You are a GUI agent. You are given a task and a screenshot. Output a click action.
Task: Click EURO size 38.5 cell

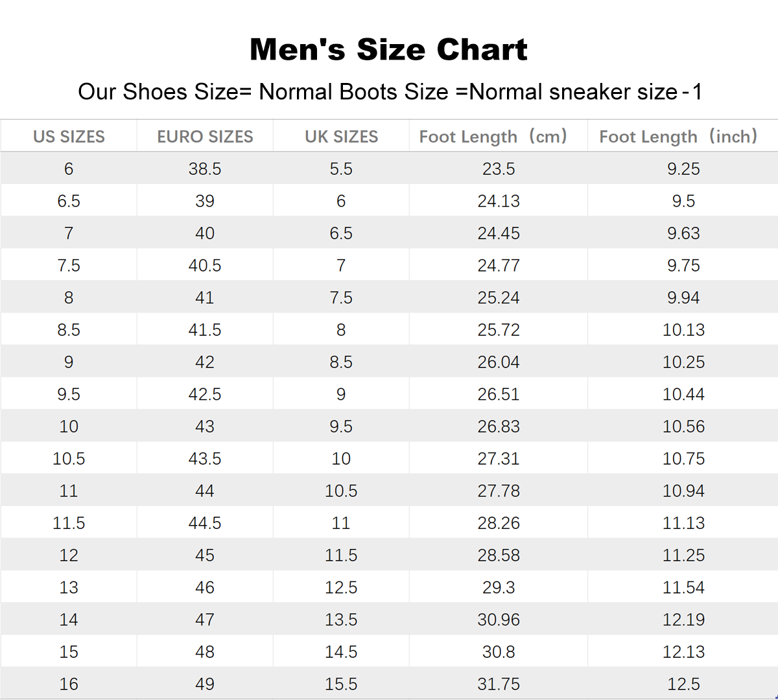[x=205, y=169]
